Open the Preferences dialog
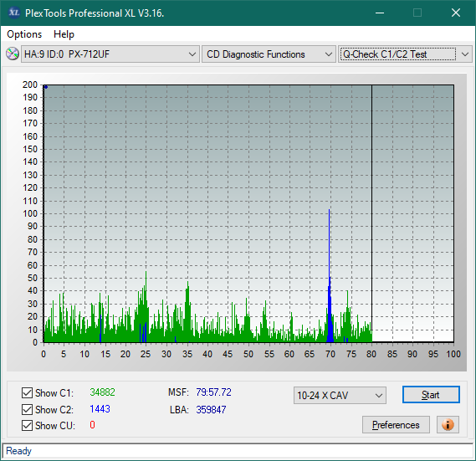 coord(396,424)
